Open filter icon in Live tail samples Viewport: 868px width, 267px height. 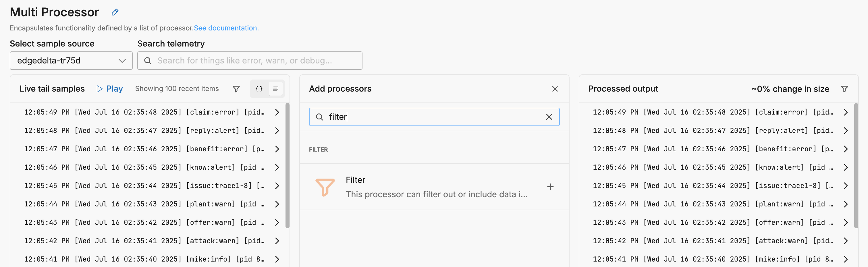pyautogui.click(x=236, y=89)
